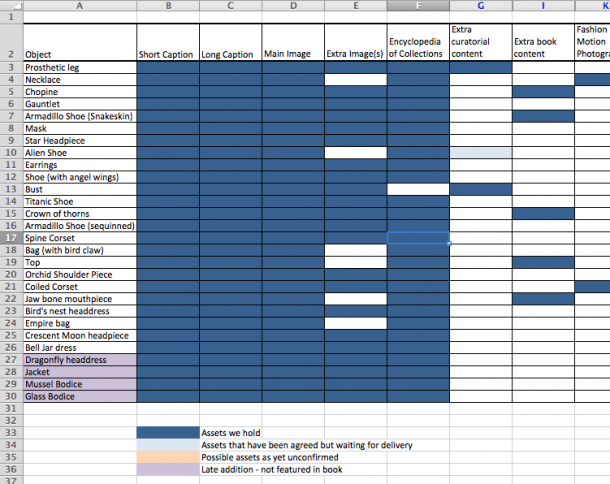
Task: Click the dark blue 'Assets we hold' swatch
Action: click(x=168, y=433)
